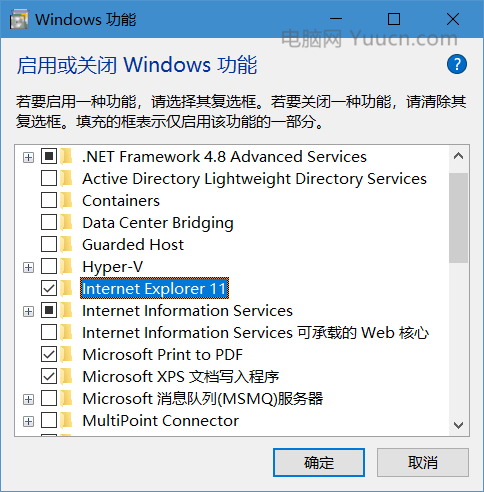Viewport: 484px width, 492px height.
Task: Expand the .NET Framework 4.8 Advanced Services node
Action: 29,157
